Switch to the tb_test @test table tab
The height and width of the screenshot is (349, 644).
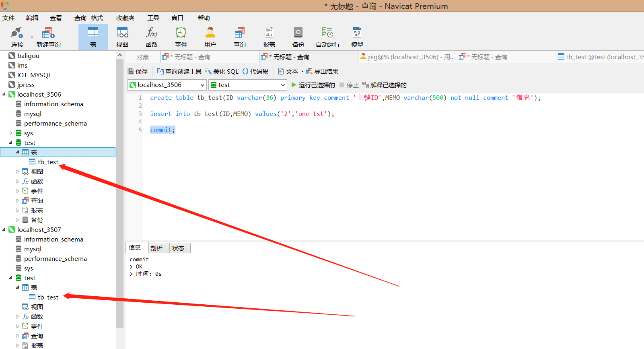pyautogui.click(x=600, y=57)
